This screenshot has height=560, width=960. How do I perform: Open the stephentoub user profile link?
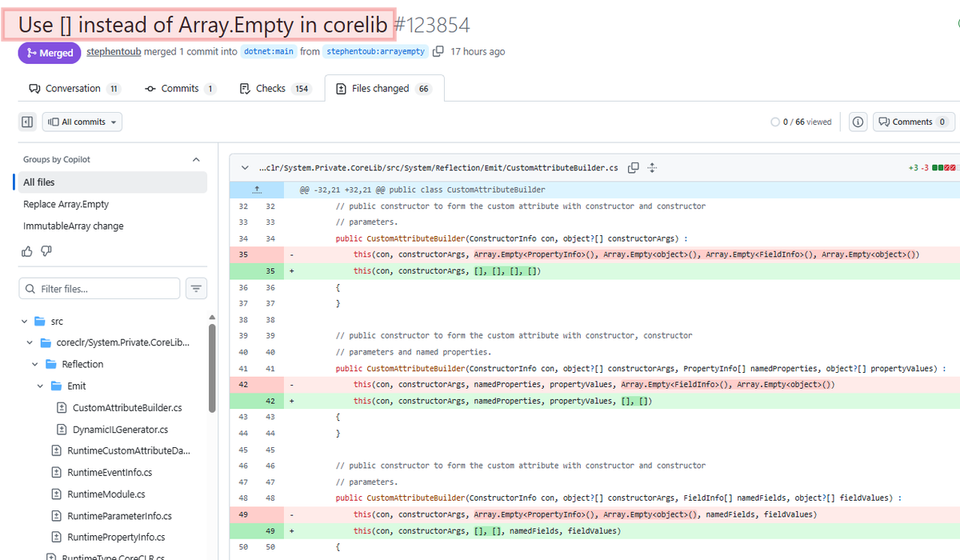coord(114,51)
